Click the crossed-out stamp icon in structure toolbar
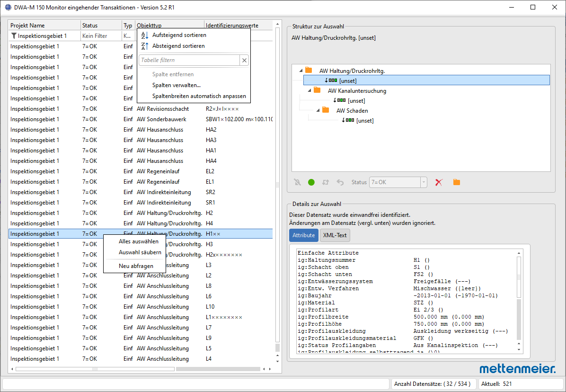Screen dimensions: 566x392 [x=298, y=182]
